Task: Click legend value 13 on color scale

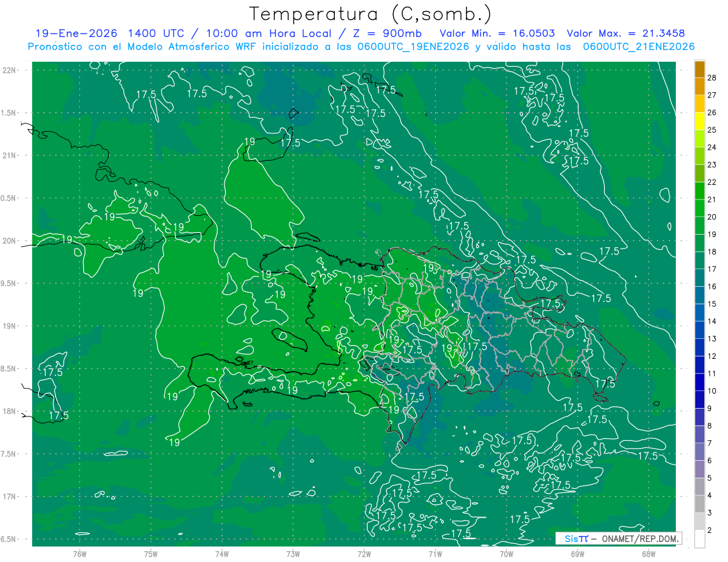Action: tap(712, 338)
